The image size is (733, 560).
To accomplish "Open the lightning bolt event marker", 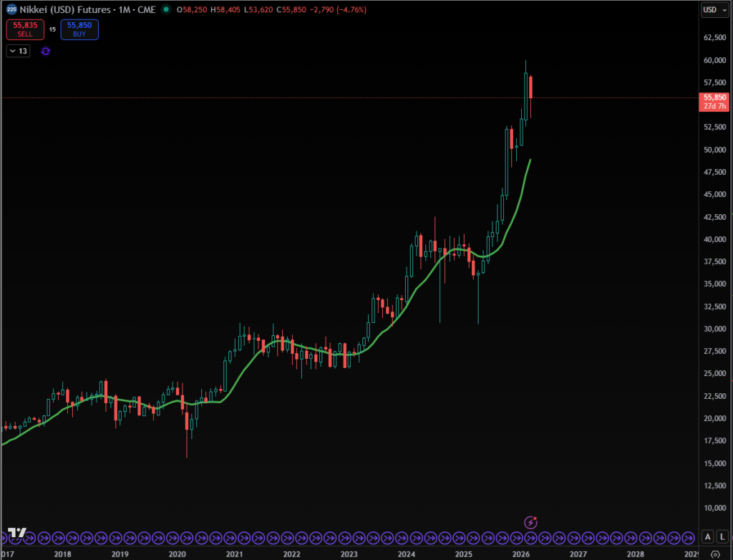I will point(530,523).
